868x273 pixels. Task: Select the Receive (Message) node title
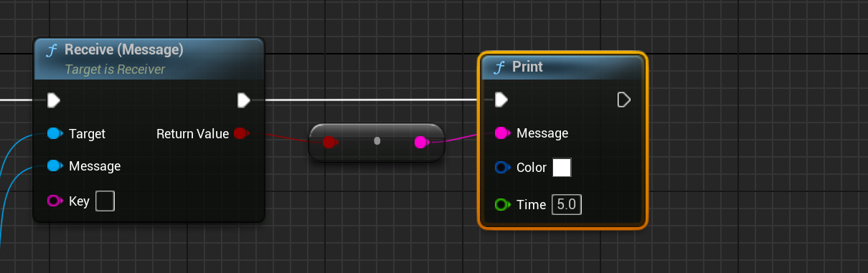124,49
